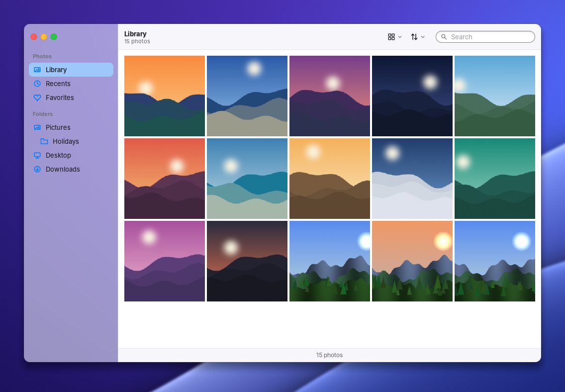The width and height of the screenshot is (565, 392).
Task: Show Favorites using the heart icon
Action: coord(37,98)
